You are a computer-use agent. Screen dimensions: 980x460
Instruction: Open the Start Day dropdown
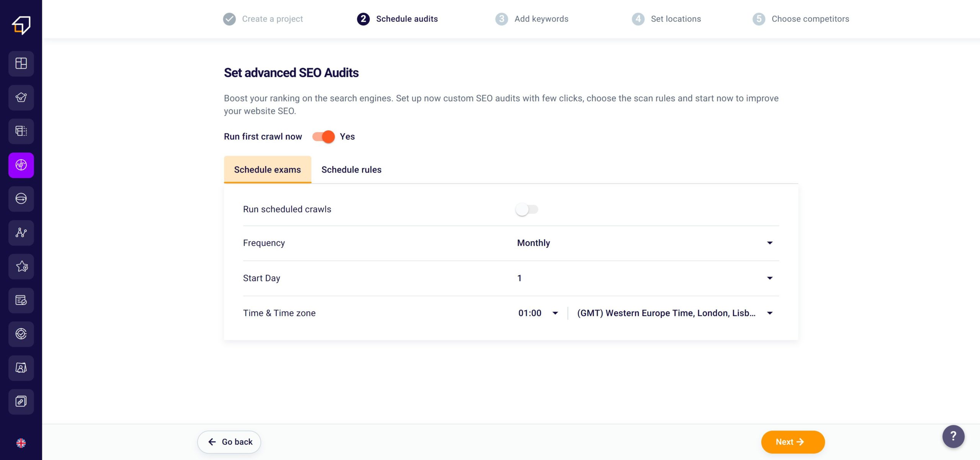[645, 278]
